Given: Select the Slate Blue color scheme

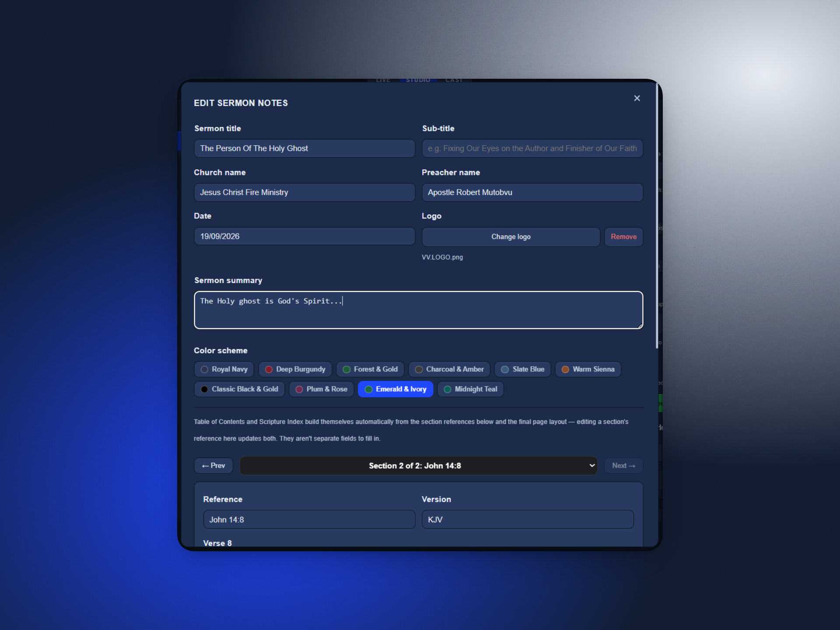Looking at the screenshot, I should click(522, 369).
